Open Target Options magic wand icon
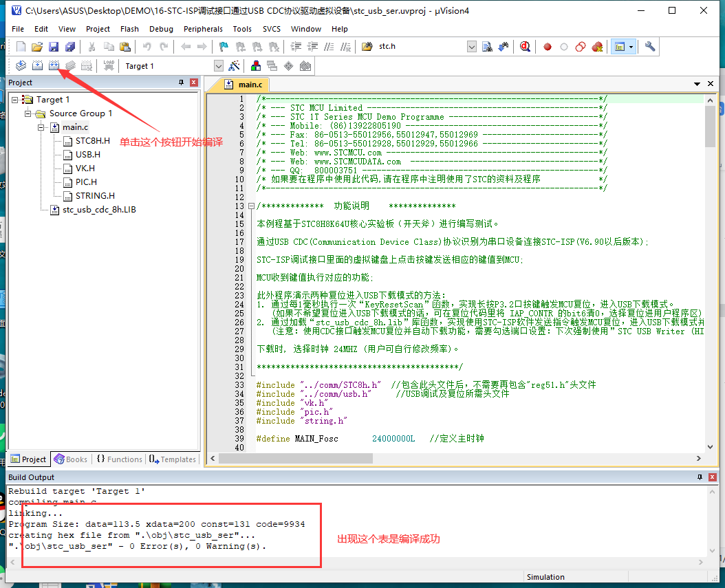The width and height of the screenshot is (725, 588). click(234, 66)
